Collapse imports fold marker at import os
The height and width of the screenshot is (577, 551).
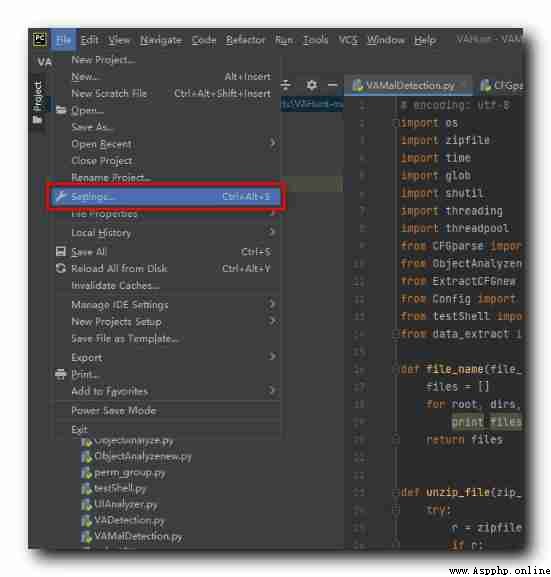[396, 123]
